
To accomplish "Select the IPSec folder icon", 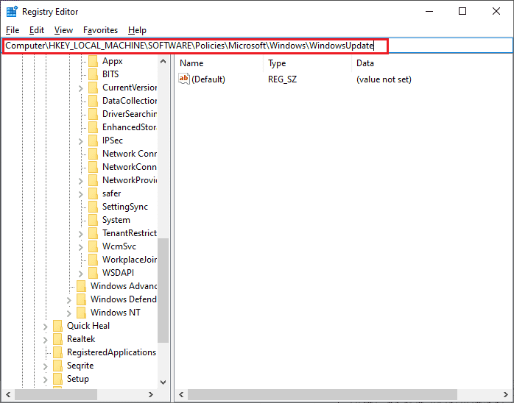I will tap(93, 140).
